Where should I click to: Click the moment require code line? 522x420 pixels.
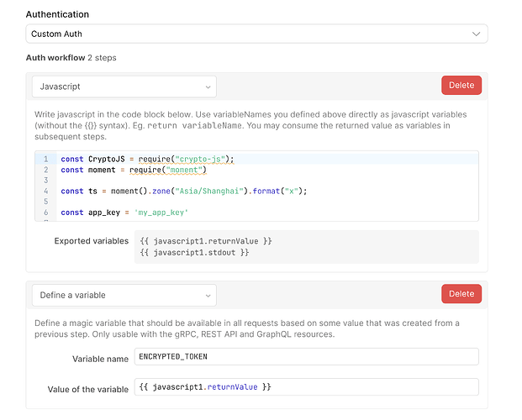pyautogui.click(x=133, y=170)
